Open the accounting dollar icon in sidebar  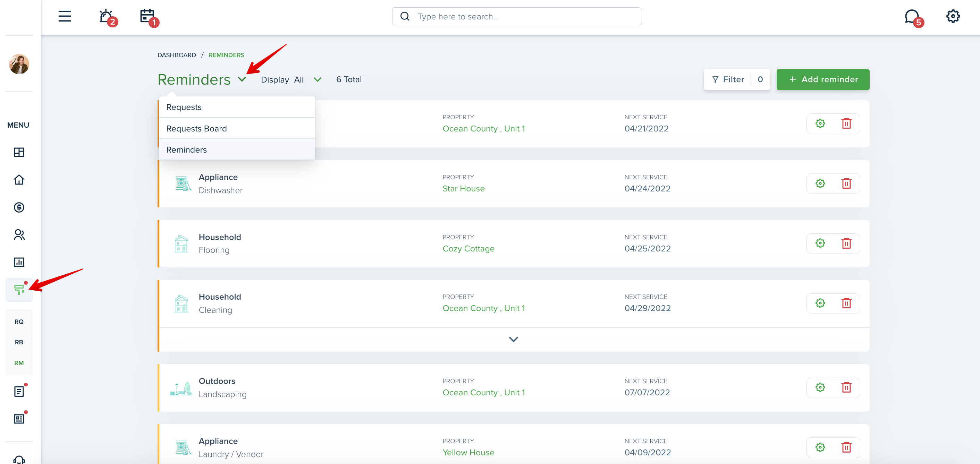[19, 207]
